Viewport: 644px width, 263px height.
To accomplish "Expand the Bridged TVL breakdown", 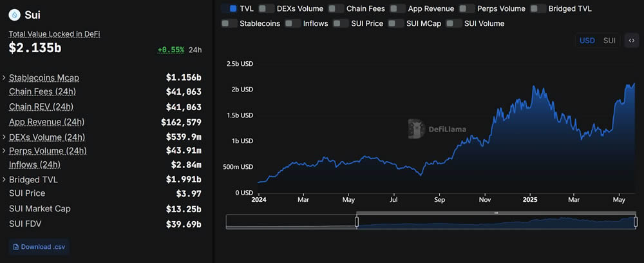I will tap(5, 180).
